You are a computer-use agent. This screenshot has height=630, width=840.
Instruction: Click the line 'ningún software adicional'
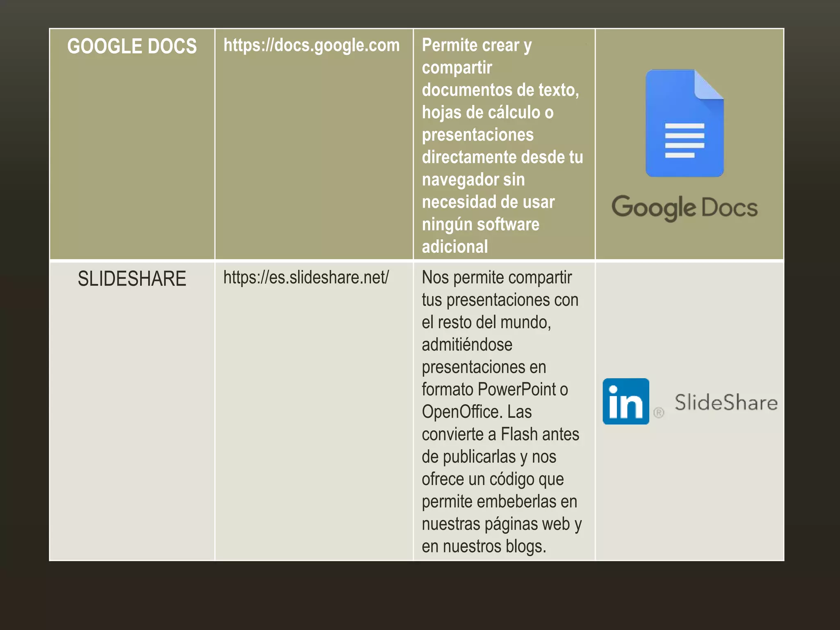(481, 235)
